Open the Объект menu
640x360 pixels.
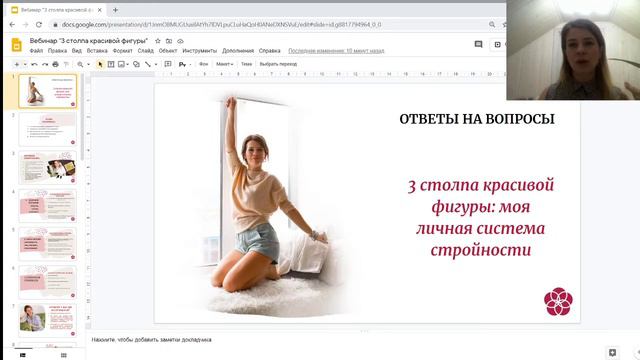(168, 51)
